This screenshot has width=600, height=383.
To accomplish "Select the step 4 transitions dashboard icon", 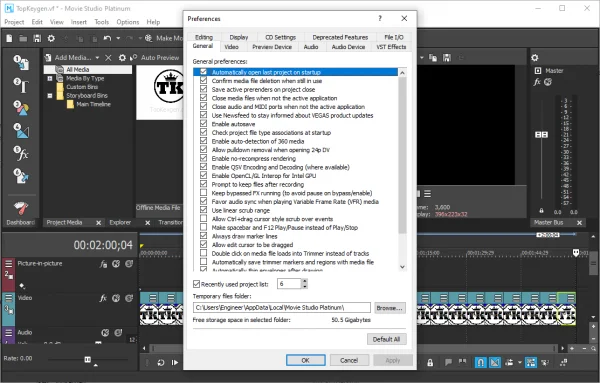I will point(22,131).
